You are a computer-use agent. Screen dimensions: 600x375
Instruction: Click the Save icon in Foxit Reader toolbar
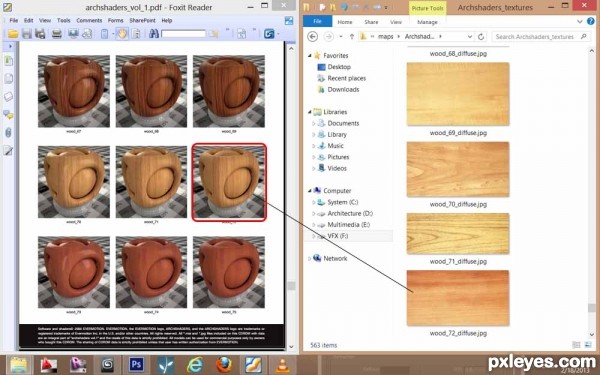point(26,34)
